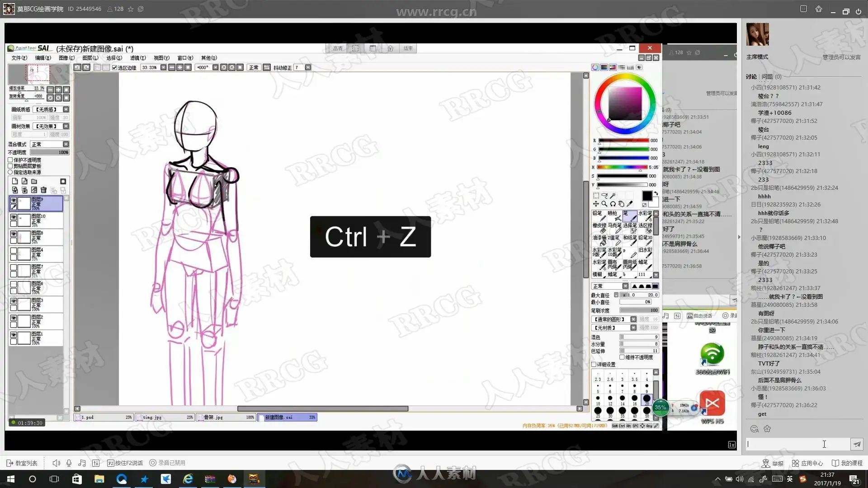Pick the 油漆桶 paint bucket tool
868x488 pixels.
point(599,240)
